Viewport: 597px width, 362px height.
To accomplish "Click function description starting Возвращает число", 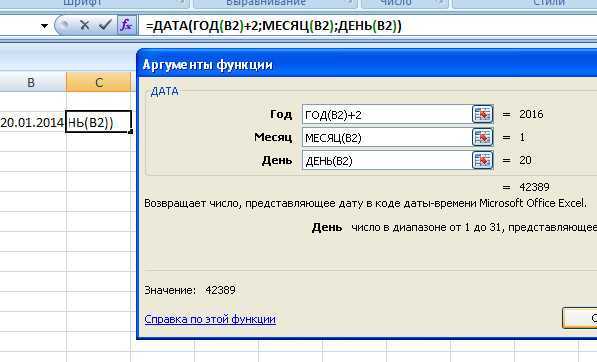I will tap(365, 203).
